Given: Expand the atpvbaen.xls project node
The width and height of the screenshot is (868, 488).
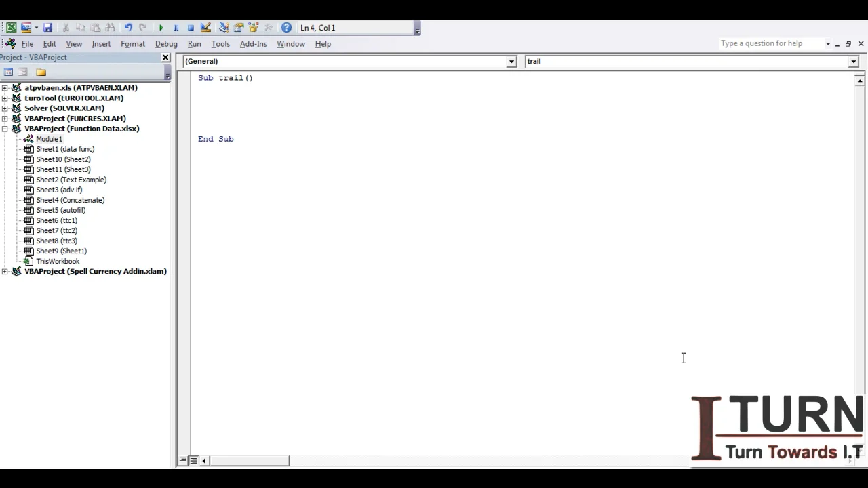Looking at the screenshot, I should [5, 88].
